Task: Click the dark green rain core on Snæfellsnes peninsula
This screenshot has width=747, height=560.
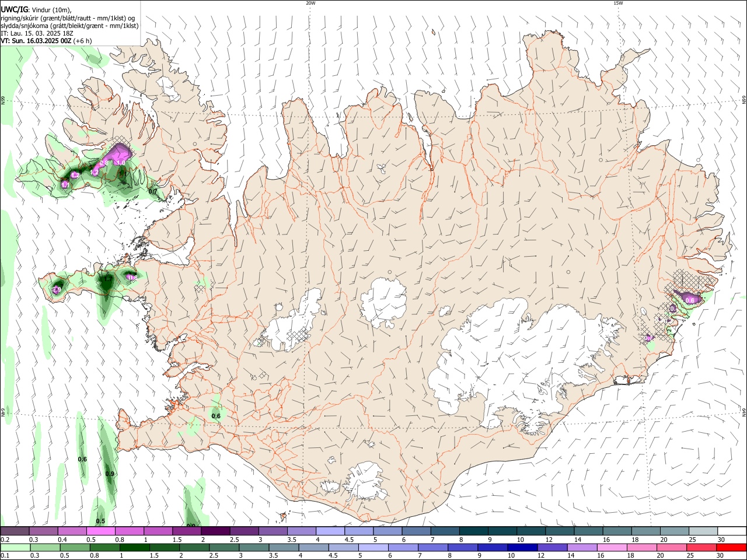Action: [x=107, y=283]
